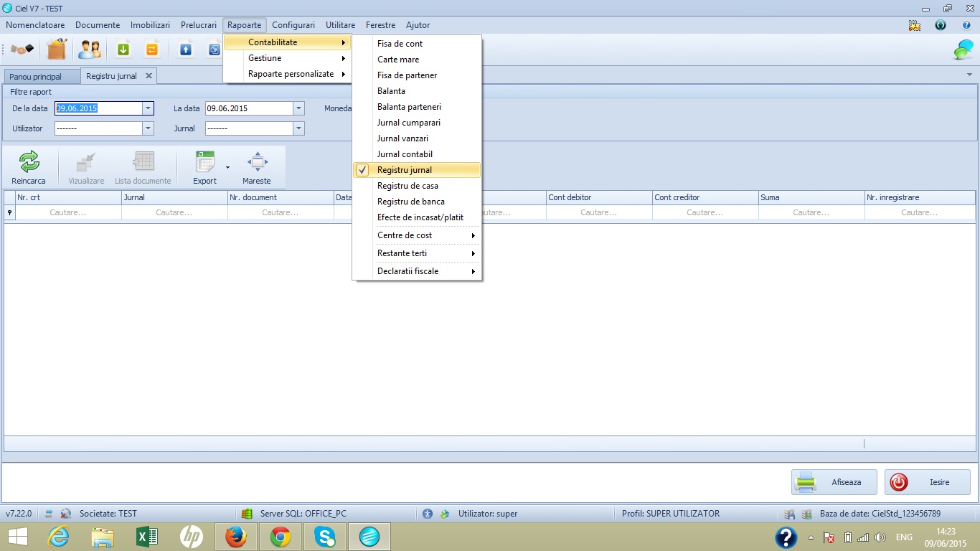Click the Export spreadsheet icon
This screenshot has width=980, height=551.
[205, 161]
